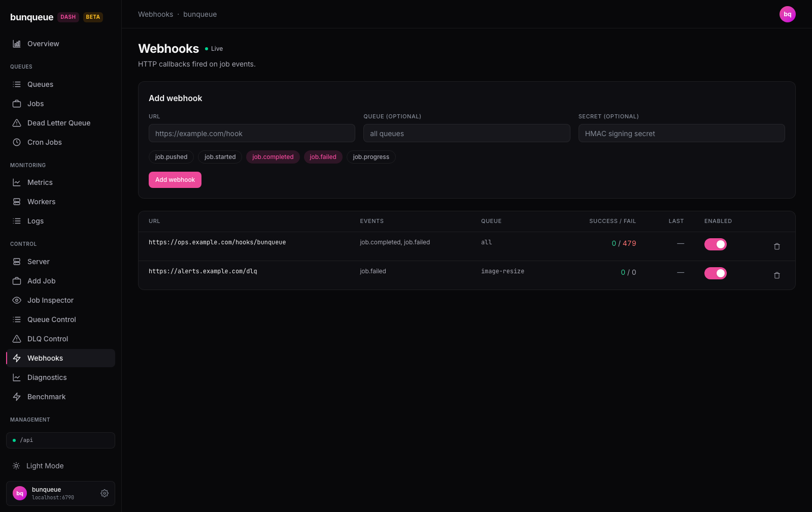Click the SUCCESS / FAIL column header

[x=613, y=221]
